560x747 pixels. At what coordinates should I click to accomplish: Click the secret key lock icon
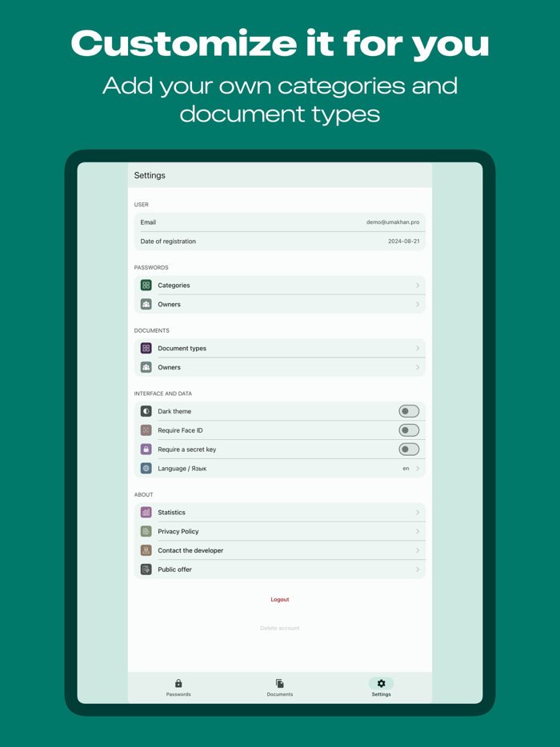(146, 449)
